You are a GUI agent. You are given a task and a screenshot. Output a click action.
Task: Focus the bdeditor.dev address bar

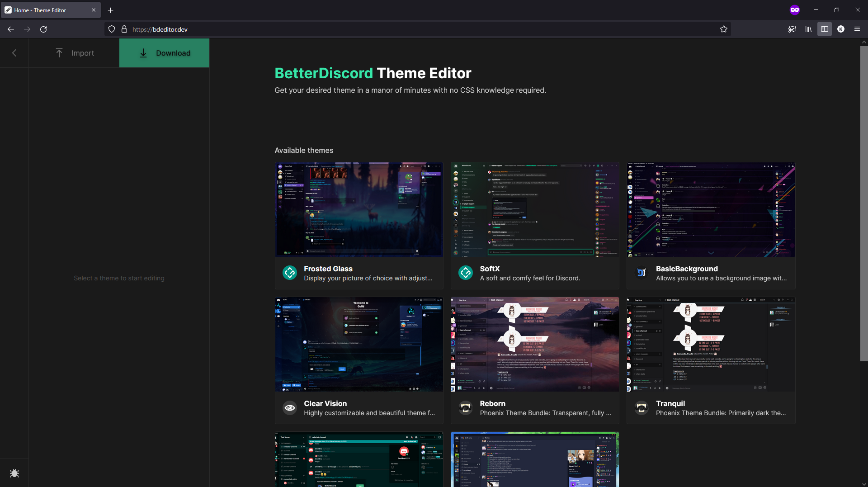(x=418, y=29)
